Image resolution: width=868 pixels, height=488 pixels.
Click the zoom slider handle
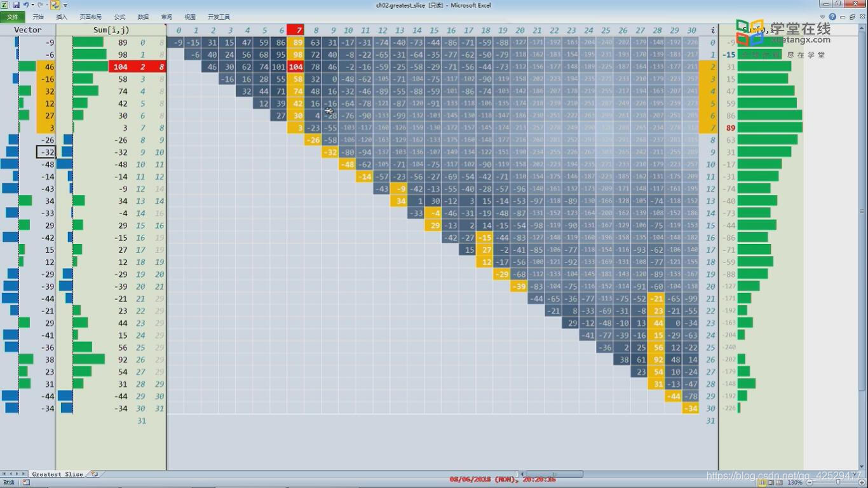tap(839, 483)
